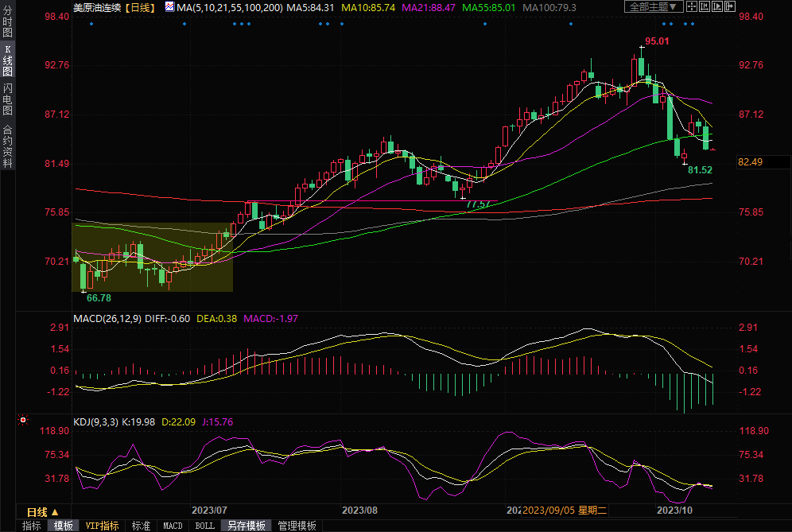This screenshot has height=532, width=792.
Task: Click the small icon before the MA parameters
Action: (x=169, y=7)
